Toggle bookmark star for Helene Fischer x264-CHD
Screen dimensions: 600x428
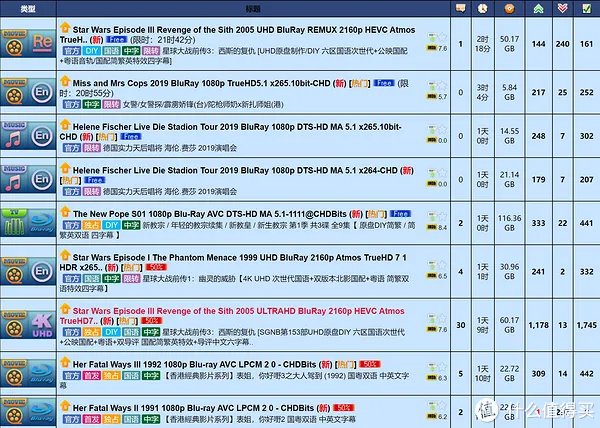[x=441, y=172]
